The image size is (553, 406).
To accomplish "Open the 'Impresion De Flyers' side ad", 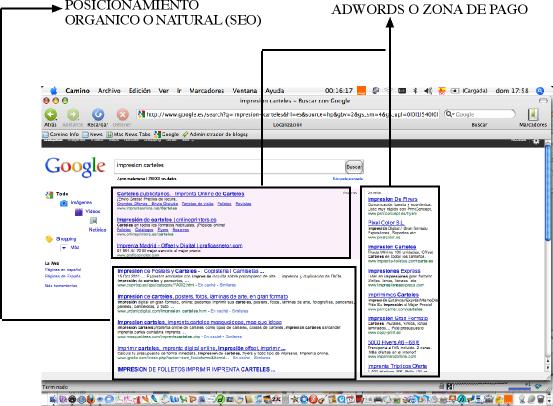I will click(393, 199).
